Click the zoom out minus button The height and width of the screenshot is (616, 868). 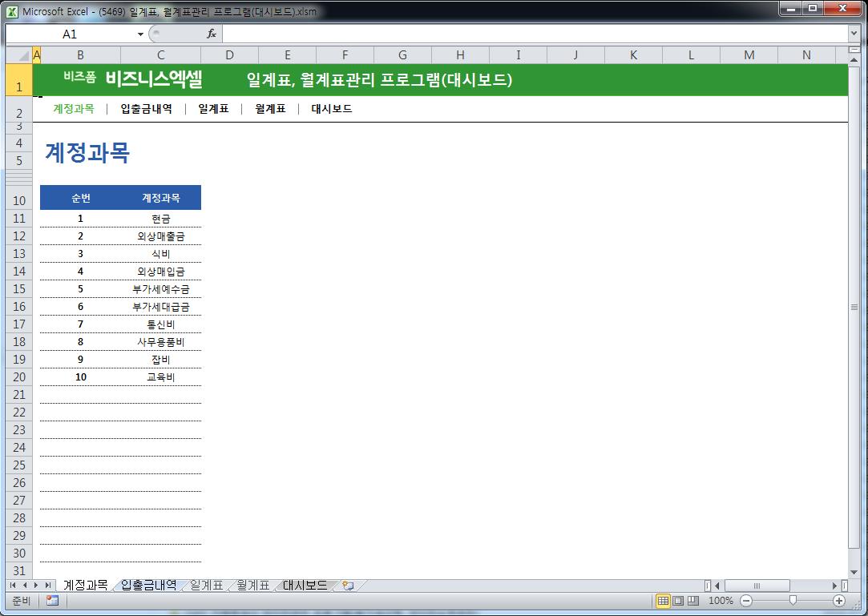[746, 601]
